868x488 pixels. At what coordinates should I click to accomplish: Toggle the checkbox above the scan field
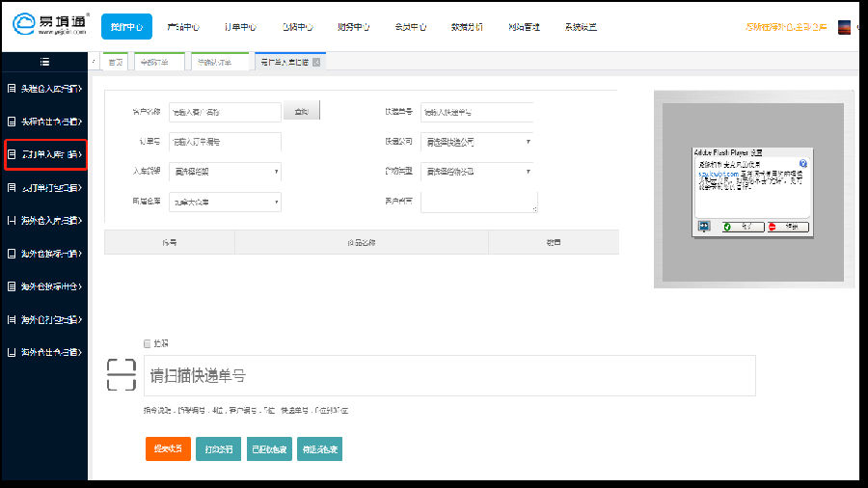tap(147, 343)
